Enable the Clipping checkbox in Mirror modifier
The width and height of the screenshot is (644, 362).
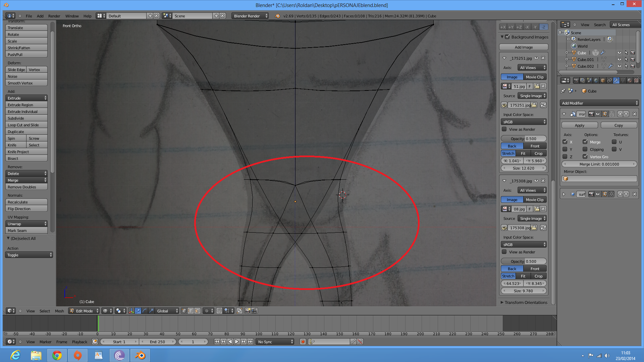click(585, 149)
